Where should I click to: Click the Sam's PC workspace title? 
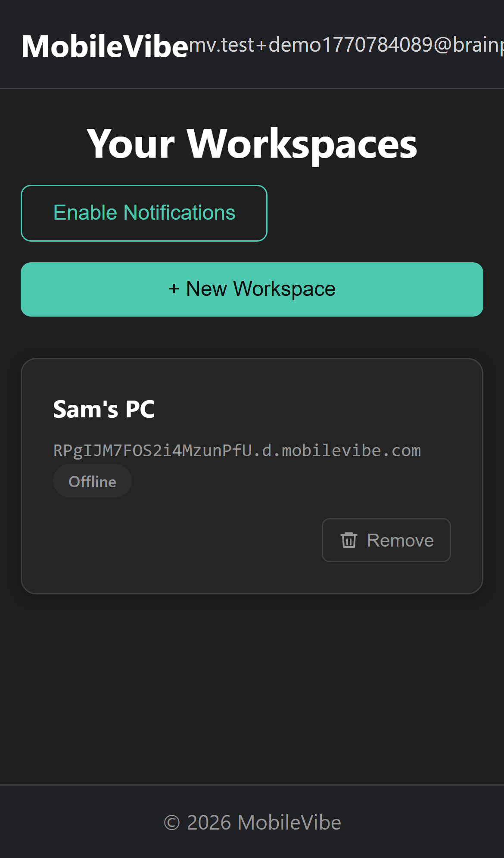(x=104, y=409)
